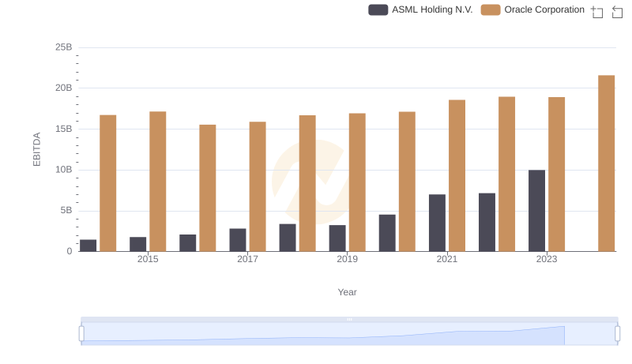Click the data zoom slider preview area
Image resolution: width=632 pixels, height=364 pixels.
pyautogui.click(x=349, y=334)
